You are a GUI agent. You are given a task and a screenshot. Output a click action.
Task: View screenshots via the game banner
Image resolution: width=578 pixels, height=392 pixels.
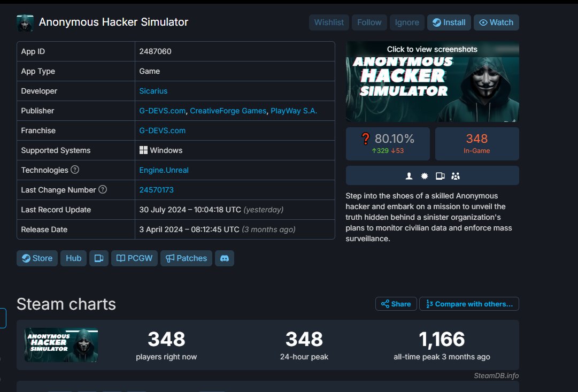[x=433, y=81]
